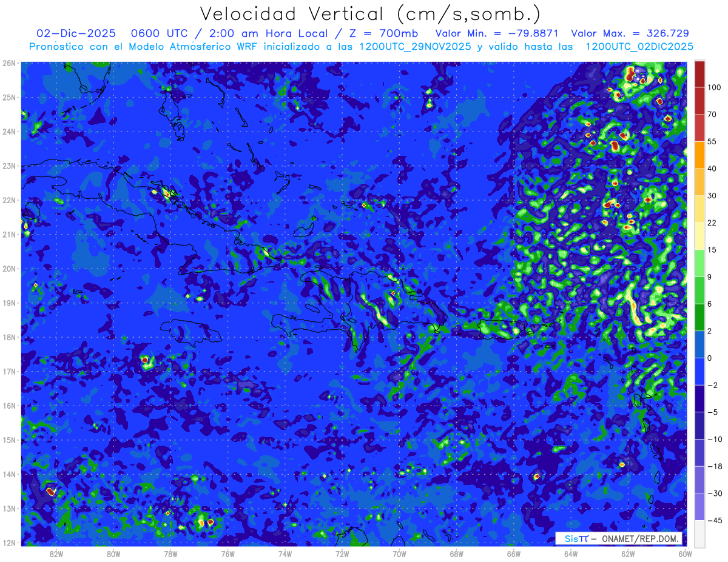Image resolution: width=728 pixels, height=562 pixels.
Task: Click the '22' color scale label
Action: click(x=712, y=222)
